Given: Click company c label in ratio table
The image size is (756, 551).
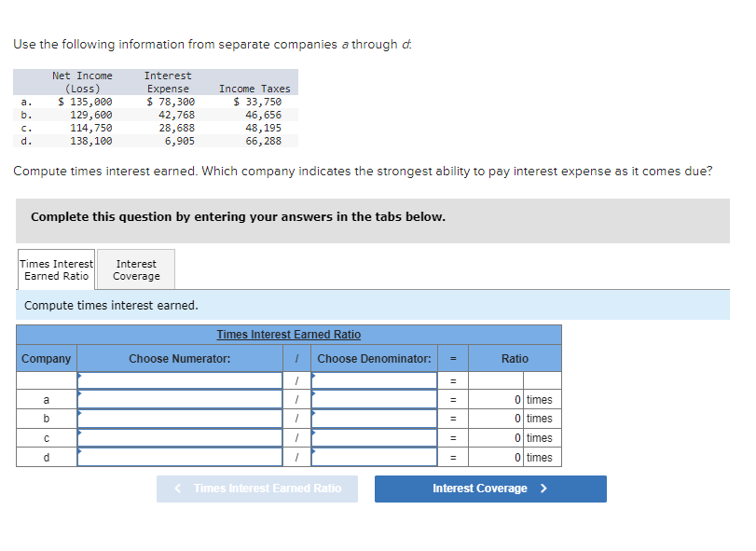Looking at the screenshot, I should pyautogui.click(x=47, y=438).
